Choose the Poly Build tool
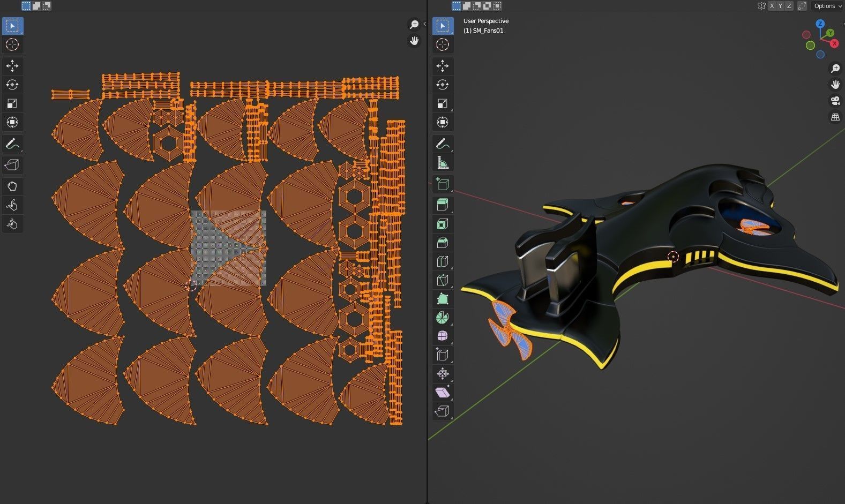 (443, 299)
